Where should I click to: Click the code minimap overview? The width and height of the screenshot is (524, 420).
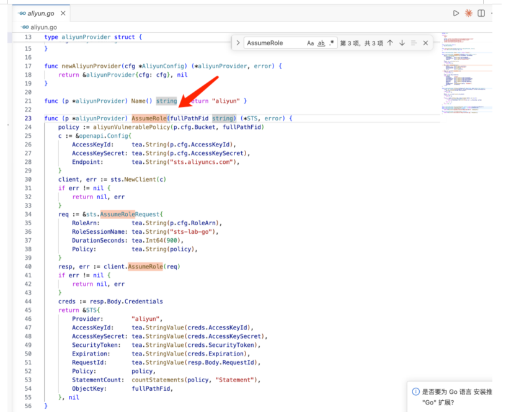click(x=466, y=74)
